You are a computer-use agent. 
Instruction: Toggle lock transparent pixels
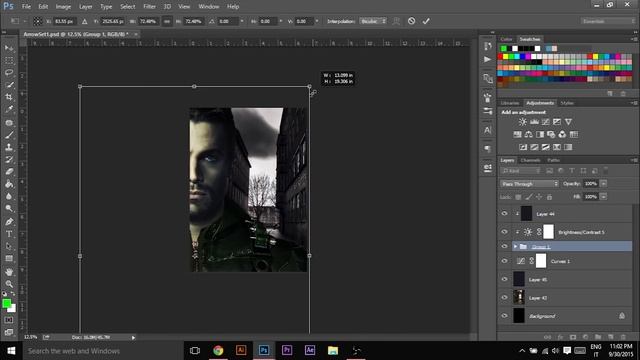pos(518,197)
